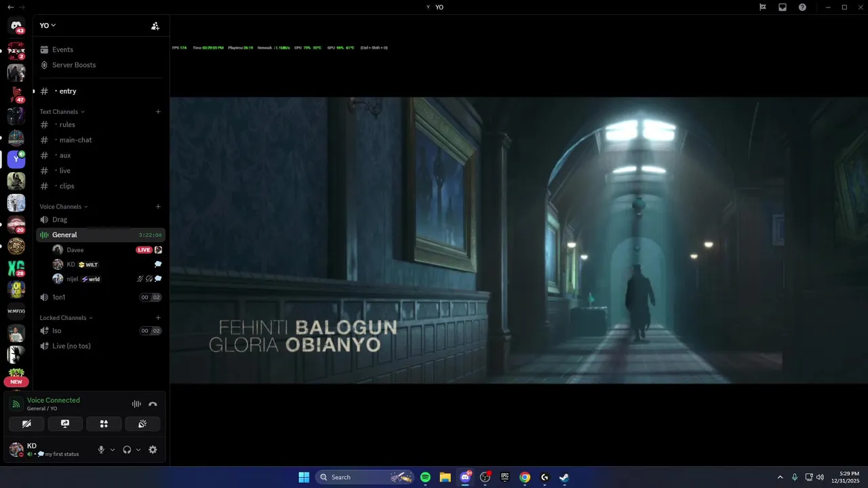Open the Events calendar entry

coord(100,49)
